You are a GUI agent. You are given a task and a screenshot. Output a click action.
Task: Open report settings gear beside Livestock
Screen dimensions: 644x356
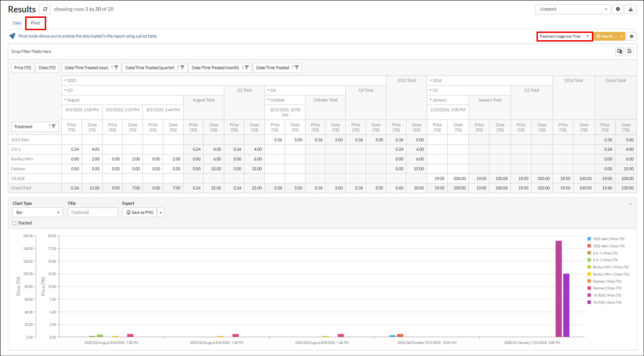coord(618,9)
